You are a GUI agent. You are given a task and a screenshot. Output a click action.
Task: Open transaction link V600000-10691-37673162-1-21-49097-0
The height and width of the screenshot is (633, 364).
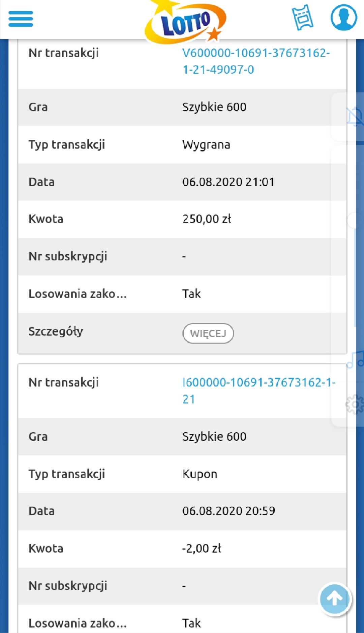pos(256,61)
